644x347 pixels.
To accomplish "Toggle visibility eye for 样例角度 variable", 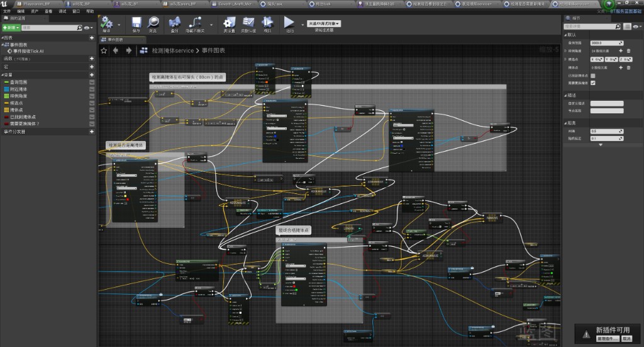I will 92,96.
